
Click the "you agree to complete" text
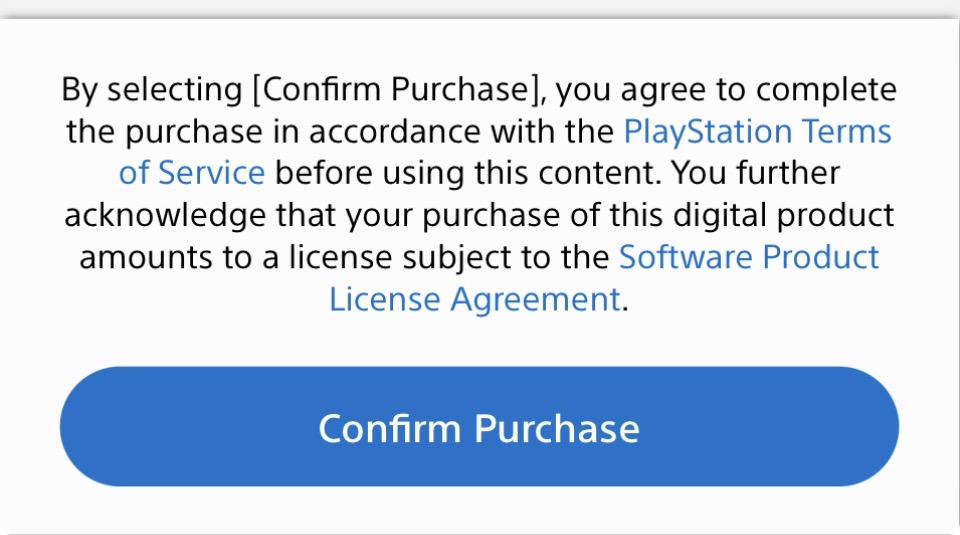click(726, 90)
